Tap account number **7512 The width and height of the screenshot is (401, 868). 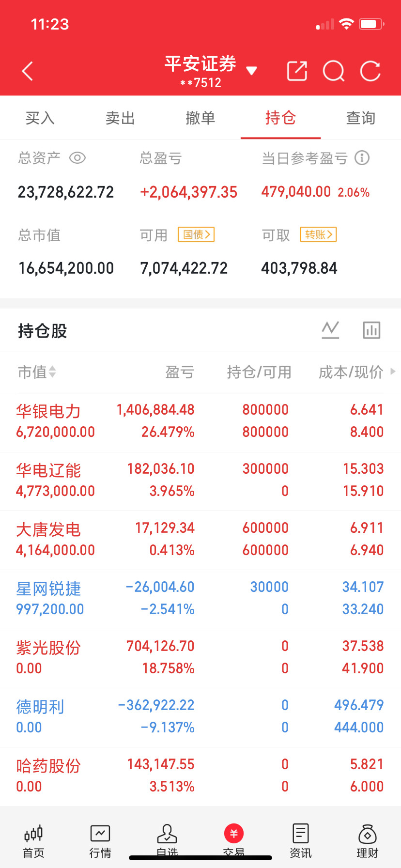coord(201,83)
